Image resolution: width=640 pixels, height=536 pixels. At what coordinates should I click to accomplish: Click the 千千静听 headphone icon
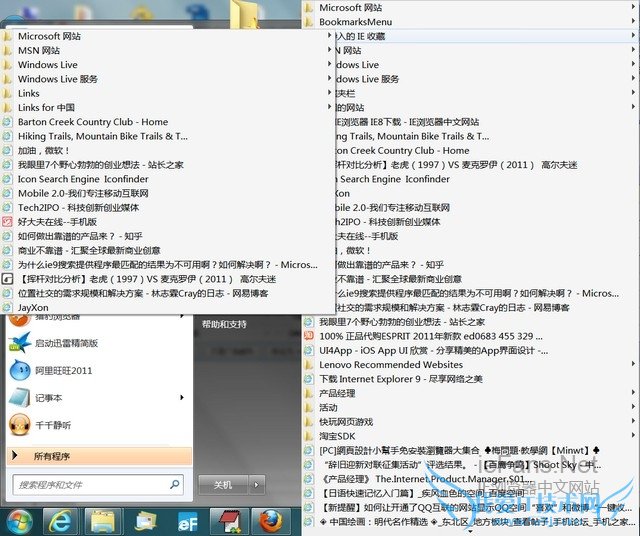19,425
